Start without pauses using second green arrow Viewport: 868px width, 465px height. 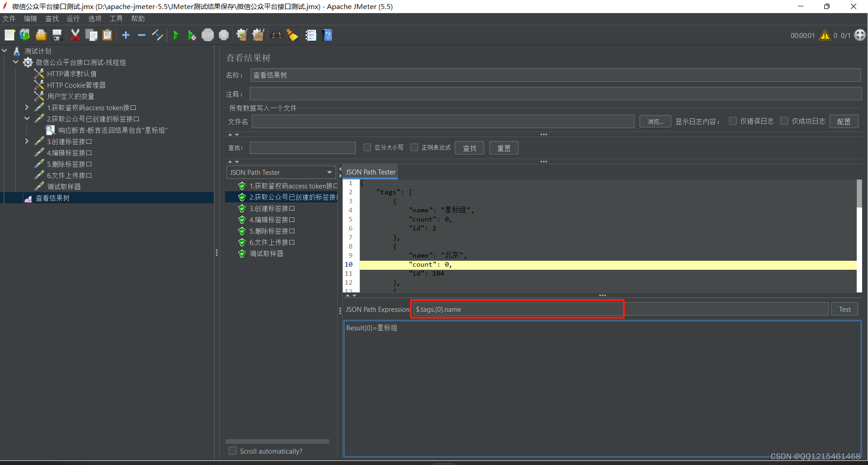192,35
